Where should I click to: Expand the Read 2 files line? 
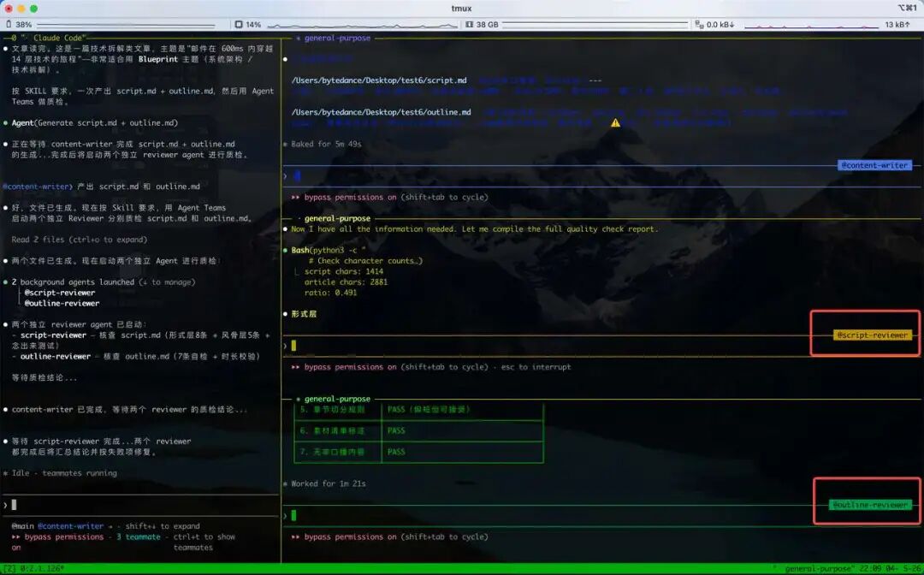pos(80,240)
